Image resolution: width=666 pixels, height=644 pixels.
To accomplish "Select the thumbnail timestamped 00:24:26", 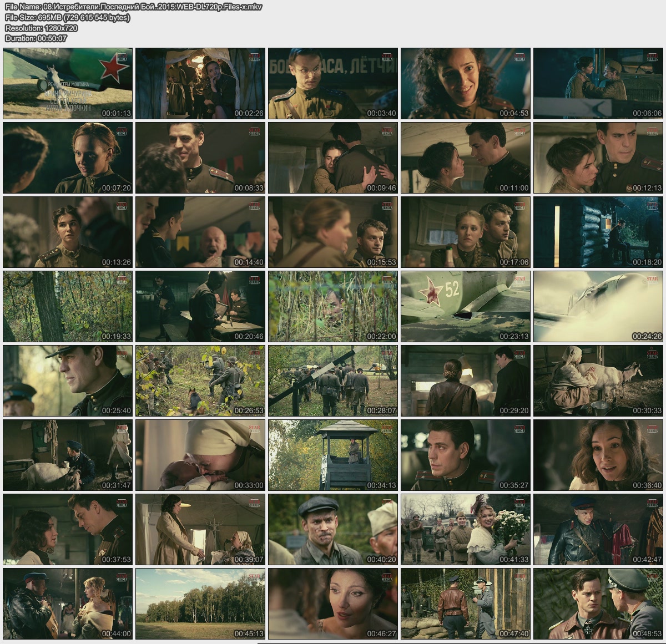I will coord(598,306).
